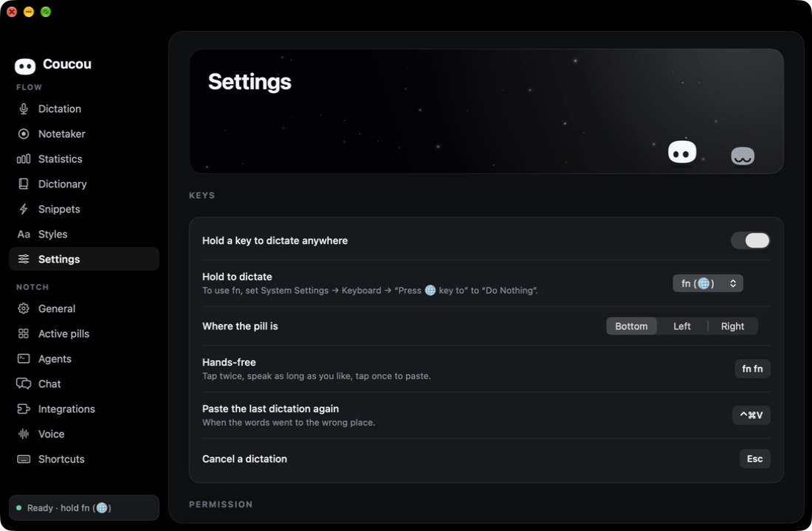Screen dimensions: 812x531
Task: Open the Agents page
Action: [84, 358]
